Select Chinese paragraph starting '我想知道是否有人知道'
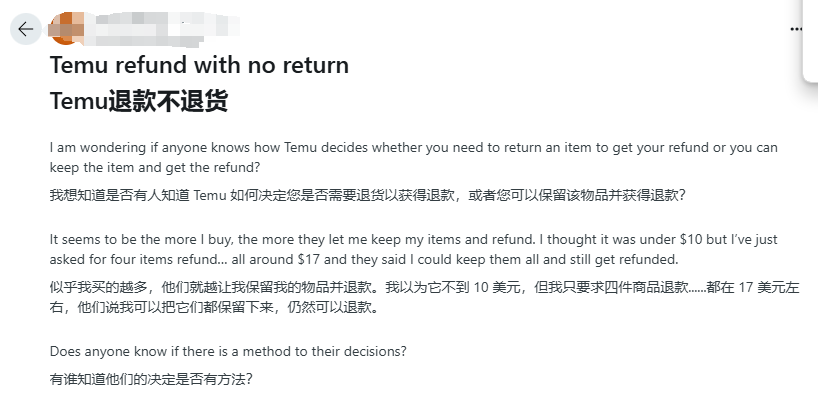 click(367, 196)
